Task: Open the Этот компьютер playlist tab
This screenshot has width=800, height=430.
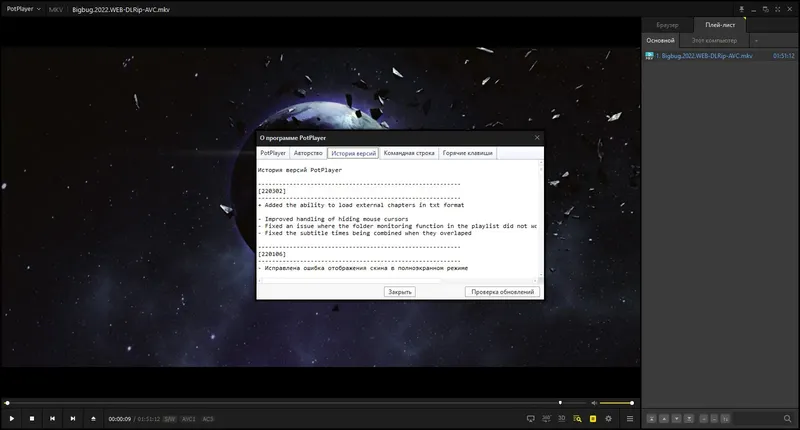Action: (714, 40)
